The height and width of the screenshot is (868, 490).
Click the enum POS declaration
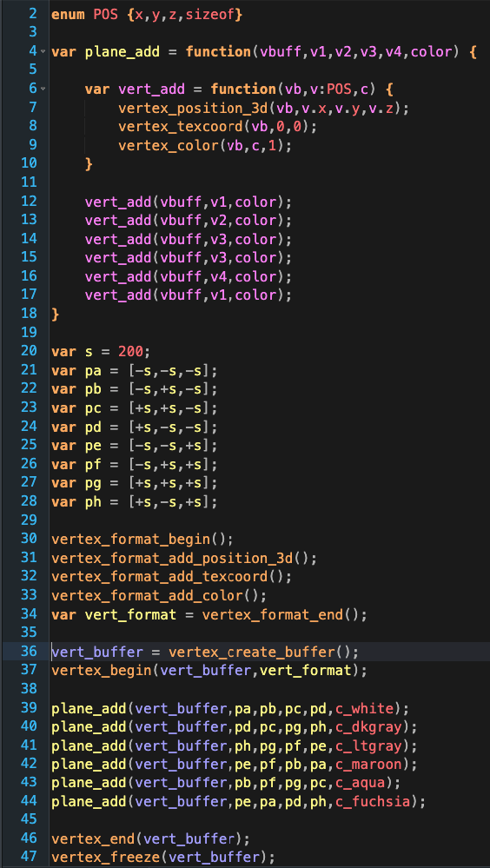147,15
